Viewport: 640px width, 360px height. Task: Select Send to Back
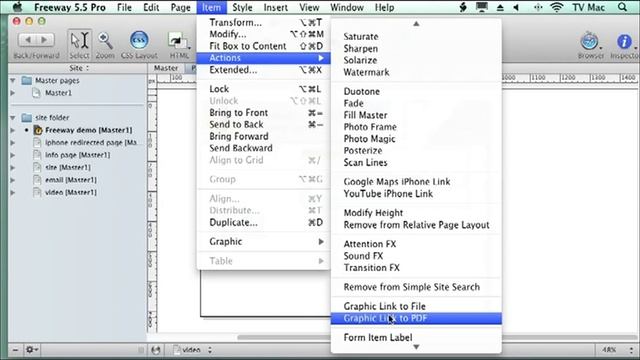(263, 124)
